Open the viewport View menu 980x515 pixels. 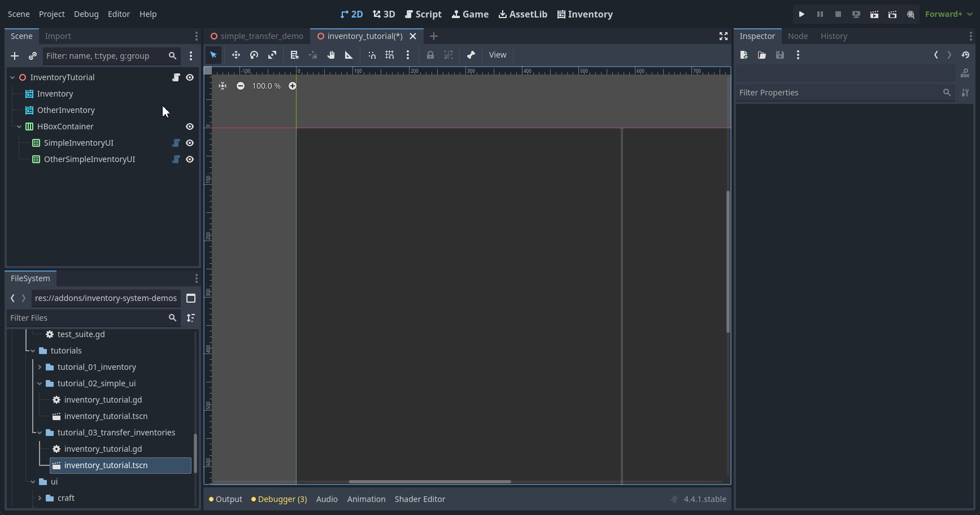[498, 55]
